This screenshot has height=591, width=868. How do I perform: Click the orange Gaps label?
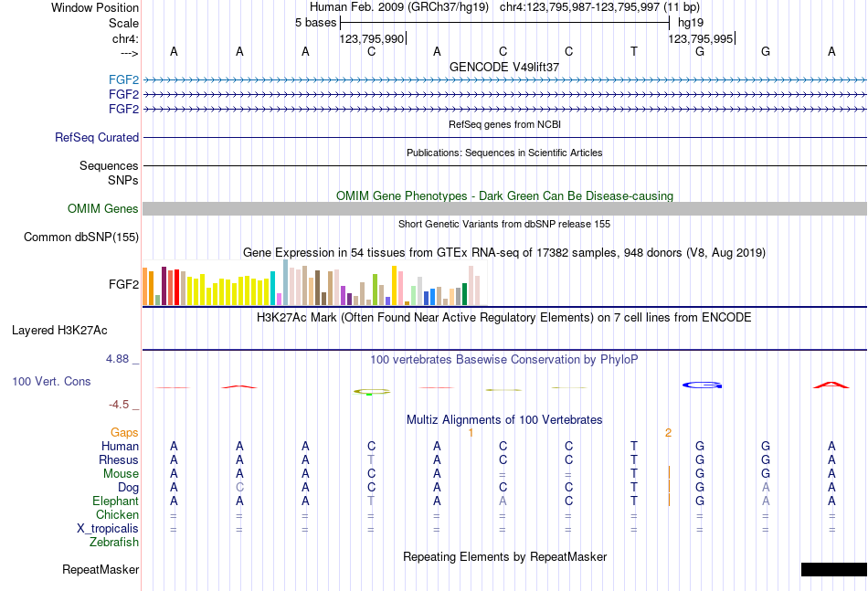coord(124,433)
